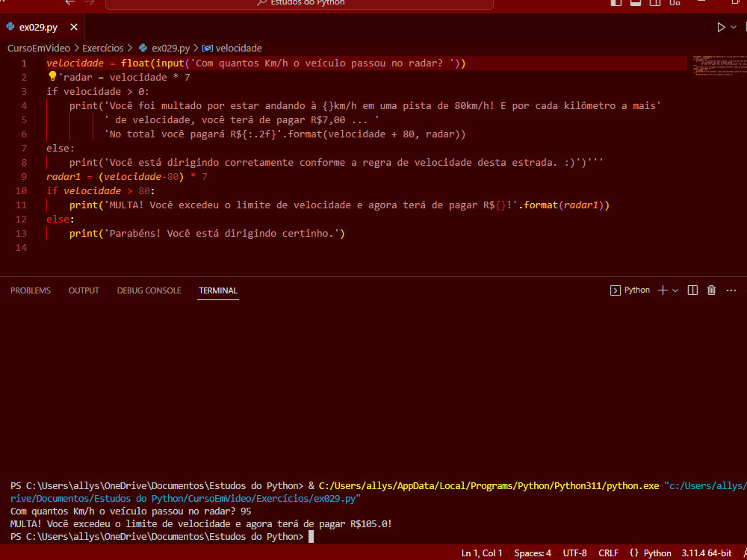Open the CursoEmVideo breadcrumb
The height and width of the screenshot is (560, 747).
pyautogui.click(x=39, y=48)
